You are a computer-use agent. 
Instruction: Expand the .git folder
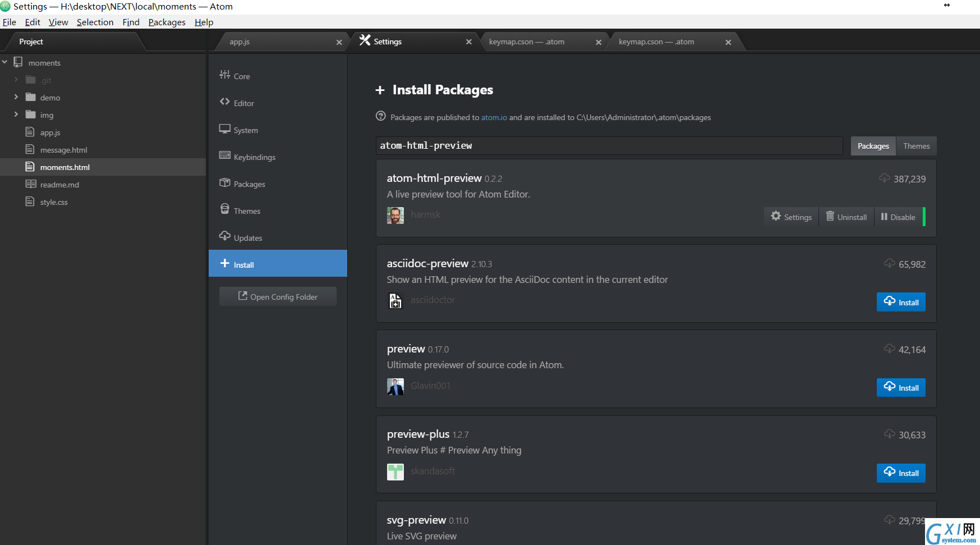click(16, 80)
